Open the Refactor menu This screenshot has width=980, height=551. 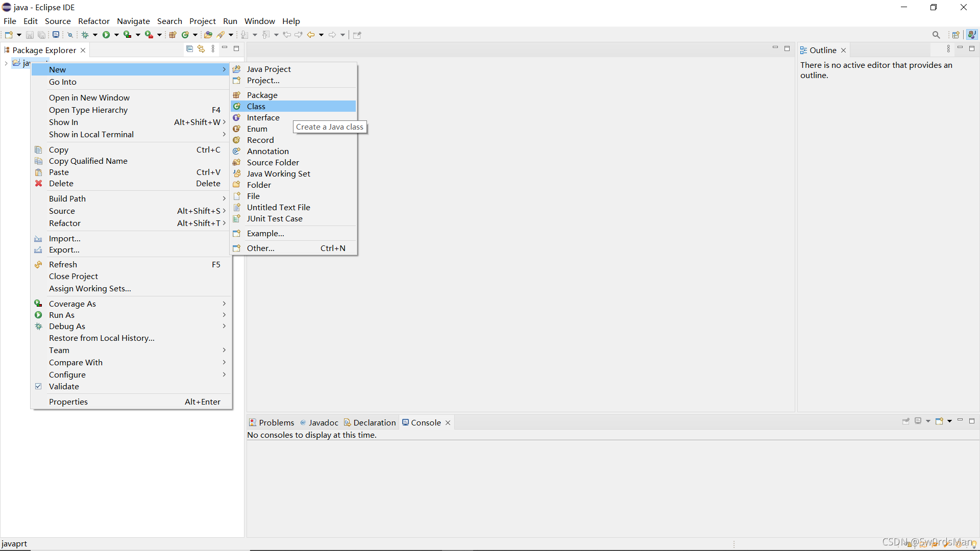(x=94, y=21)
